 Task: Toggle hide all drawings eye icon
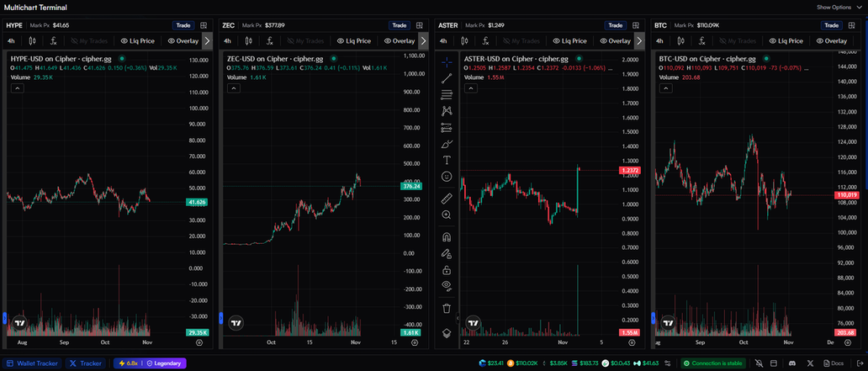(x=447, y=285)
